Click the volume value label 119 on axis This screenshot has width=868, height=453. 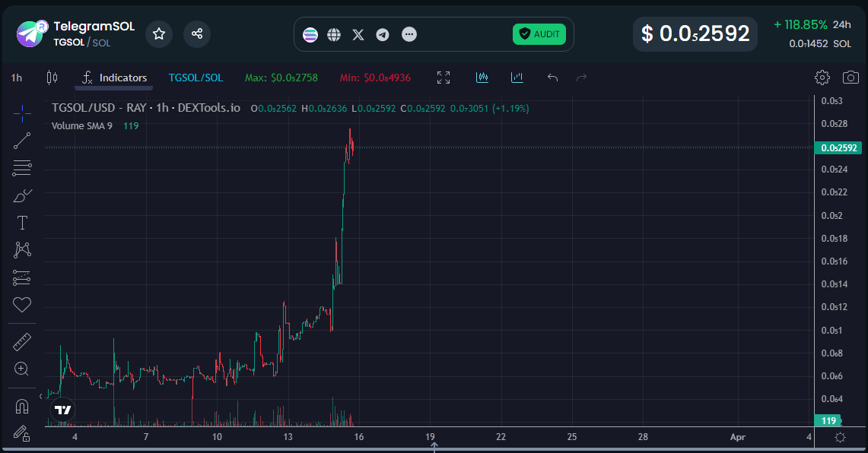828,421
